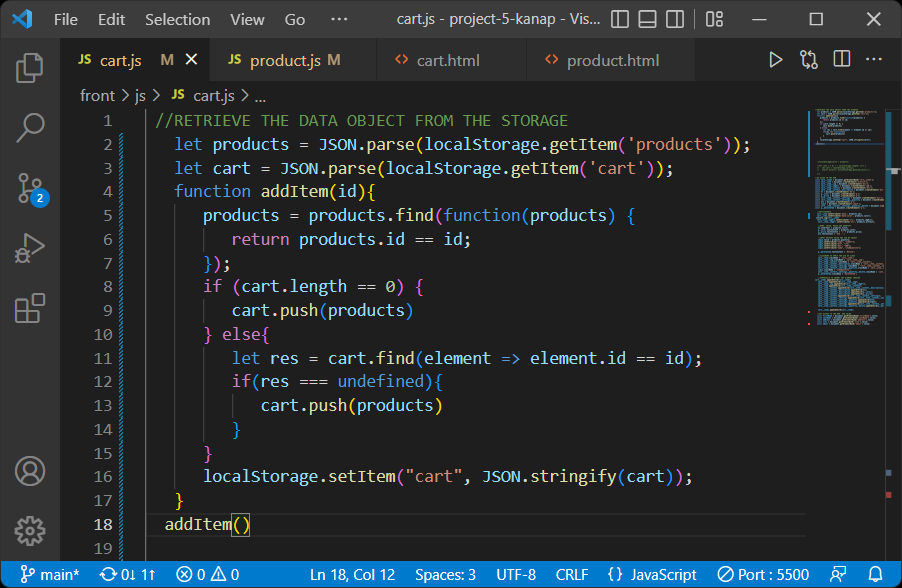Select the Source Control icon with badge 2
The width and height of the screenshot is (902, 588).
point(29,188)
